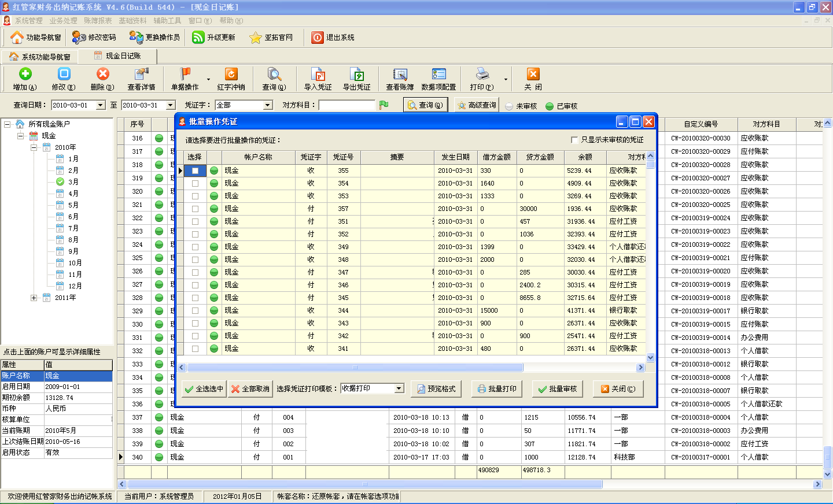
Task: Click the 升级更新 upgrade icon
Action: 198,38
